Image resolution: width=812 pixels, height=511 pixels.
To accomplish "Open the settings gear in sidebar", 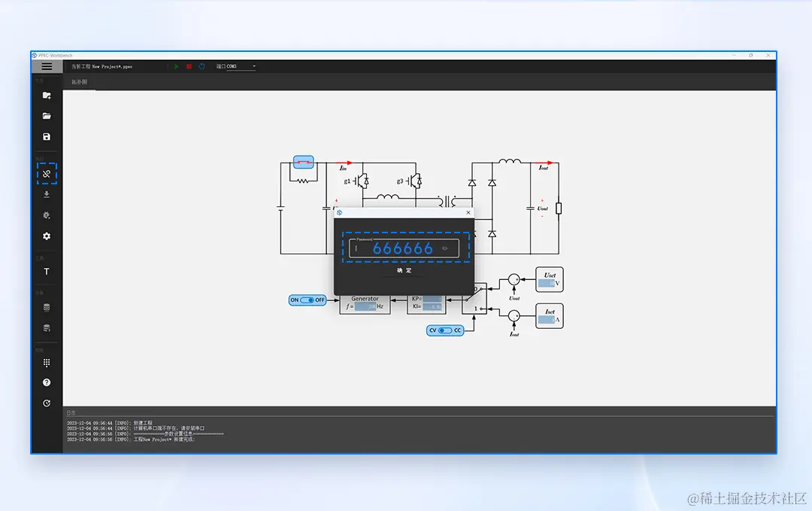I will click(47, 236).
